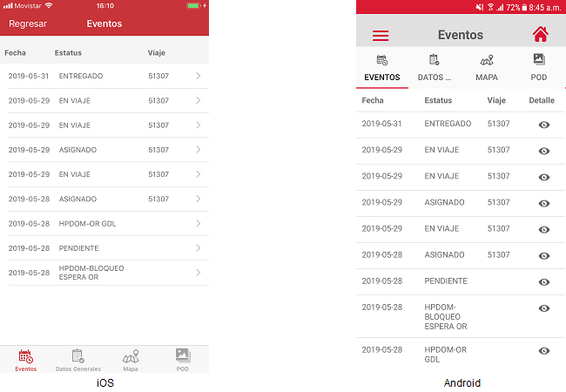Tap the Regresar back button
The height and width of the screenshot is (392, 566).
28,24
